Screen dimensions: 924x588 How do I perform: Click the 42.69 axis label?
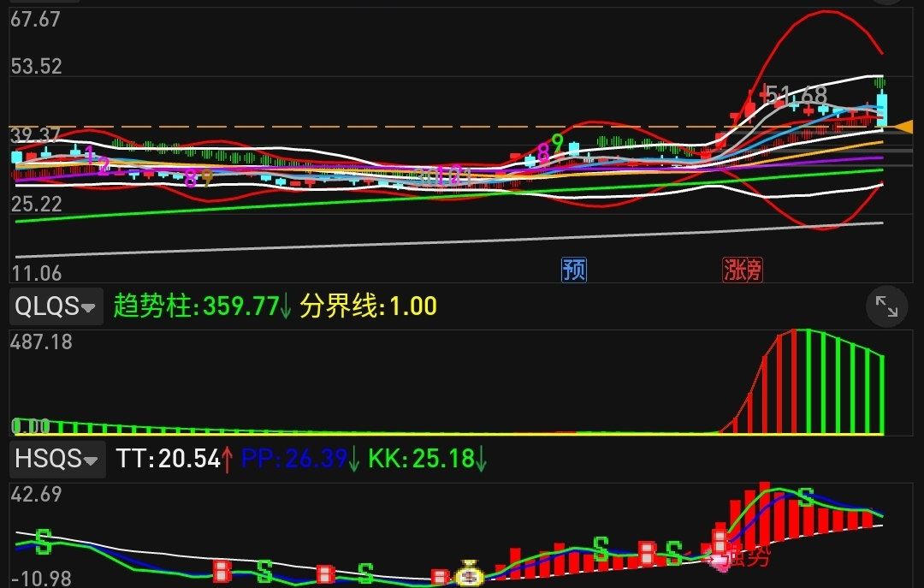click(36, 494)
